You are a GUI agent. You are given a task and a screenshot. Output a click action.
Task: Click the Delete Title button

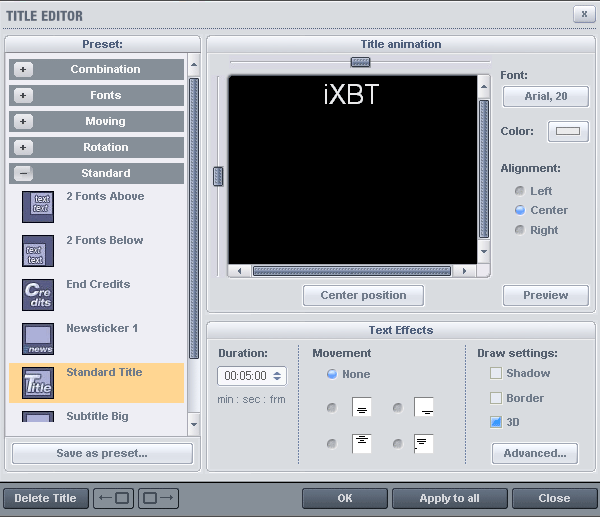(x=46, y=498)
